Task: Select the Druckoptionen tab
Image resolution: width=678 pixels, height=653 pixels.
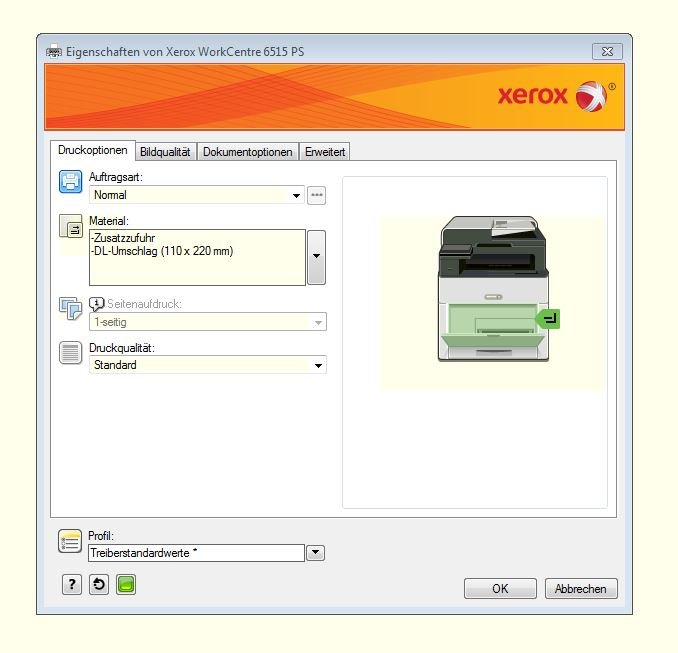Action: coord(93,150)
